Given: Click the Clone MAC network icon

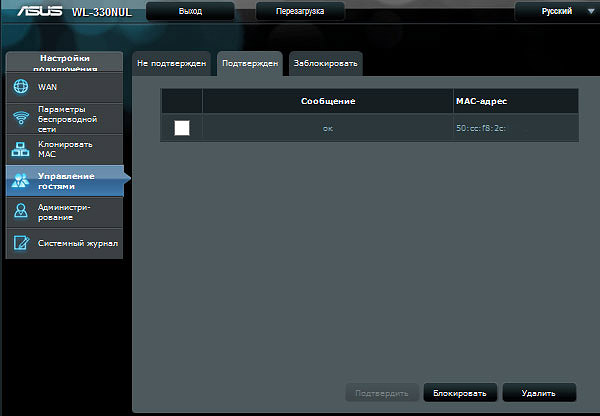Looking at the screenshot, I should tap(21, 149).
